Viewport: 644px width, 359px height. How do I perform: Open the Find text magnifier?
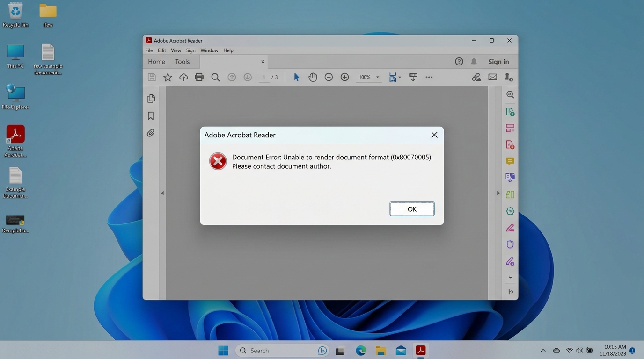coord(215,77)
